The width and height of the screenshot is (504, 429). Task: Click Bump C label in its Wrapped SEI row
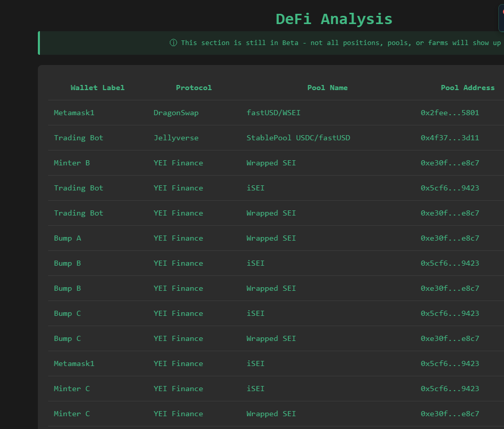click(x=67, y=338)
